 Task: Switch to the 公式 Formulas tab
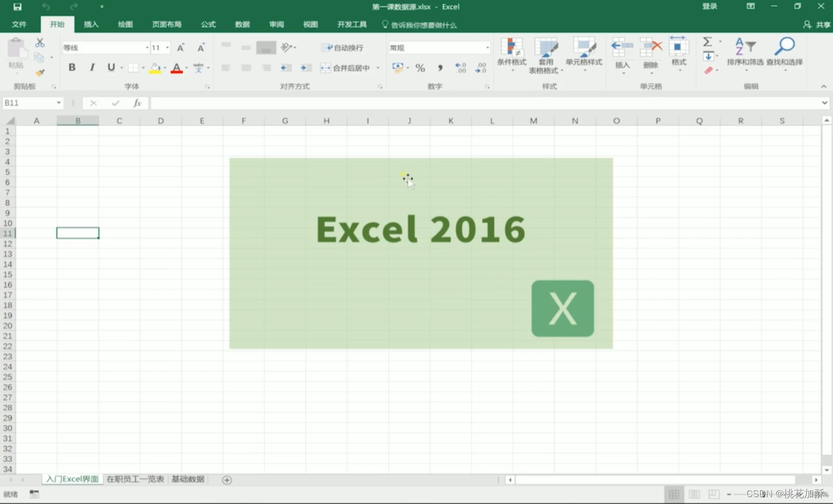pos(208,24)
